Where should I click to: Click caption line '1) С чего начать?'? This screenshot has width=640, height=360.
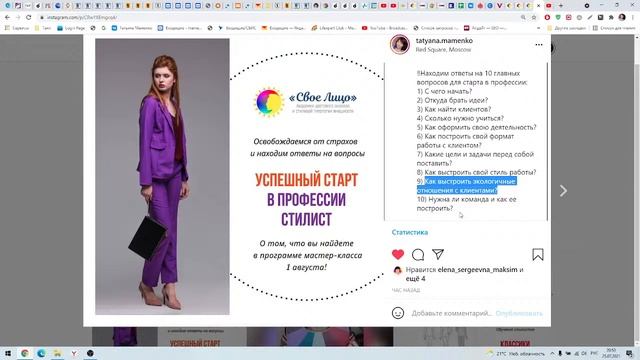click(x=444, y=91)
